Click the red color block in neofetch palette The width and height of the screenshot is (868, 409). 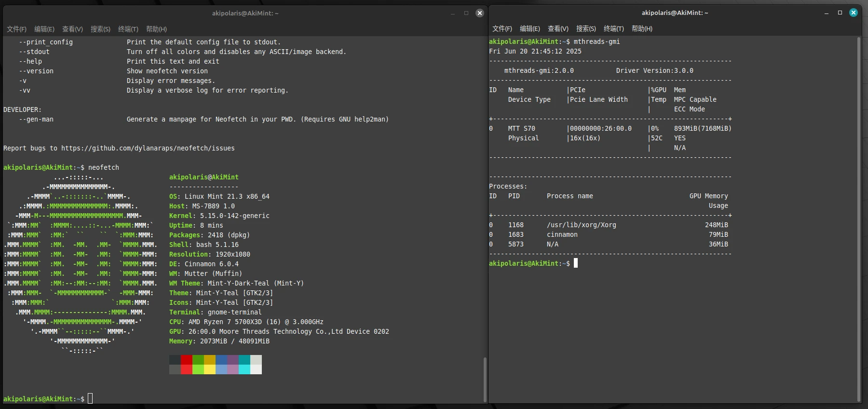click(x=187, y=360)
